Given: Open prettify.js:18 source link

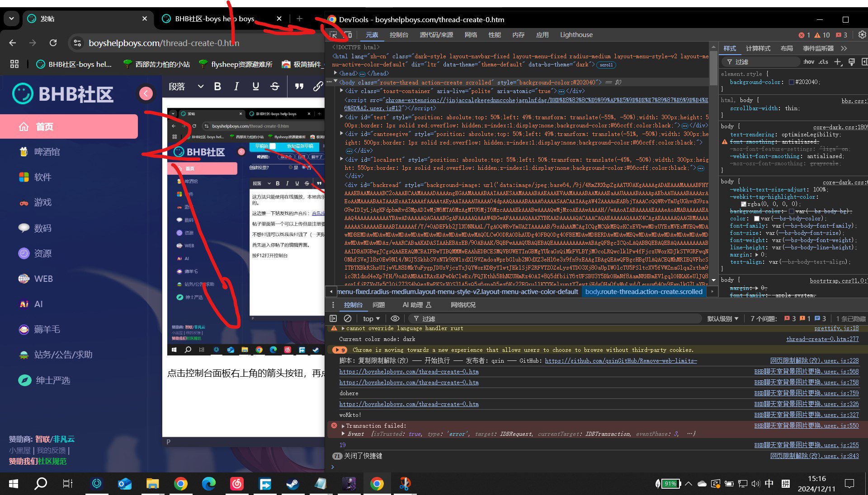Looking at the screenshot, I should (836, 328).
